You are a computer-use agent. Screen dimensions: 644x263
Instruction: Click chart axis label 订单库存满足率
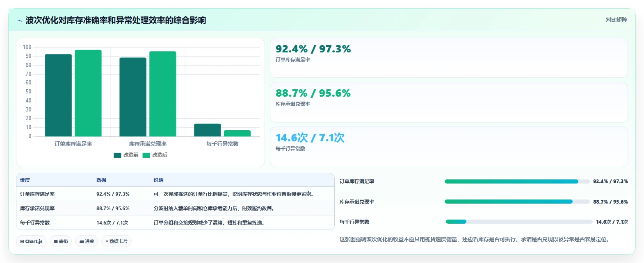coord(73,144)
